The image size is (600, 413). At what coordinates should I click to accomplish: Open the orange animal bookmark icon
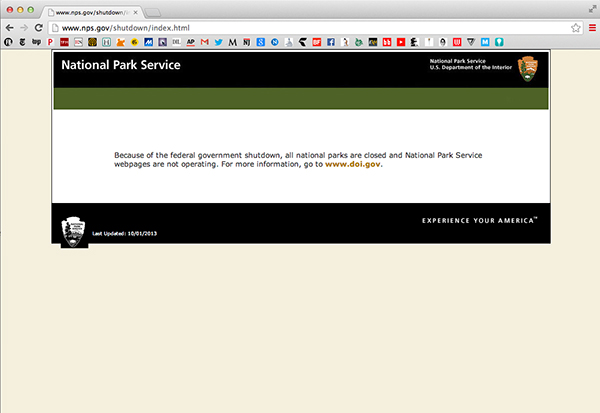121,42
